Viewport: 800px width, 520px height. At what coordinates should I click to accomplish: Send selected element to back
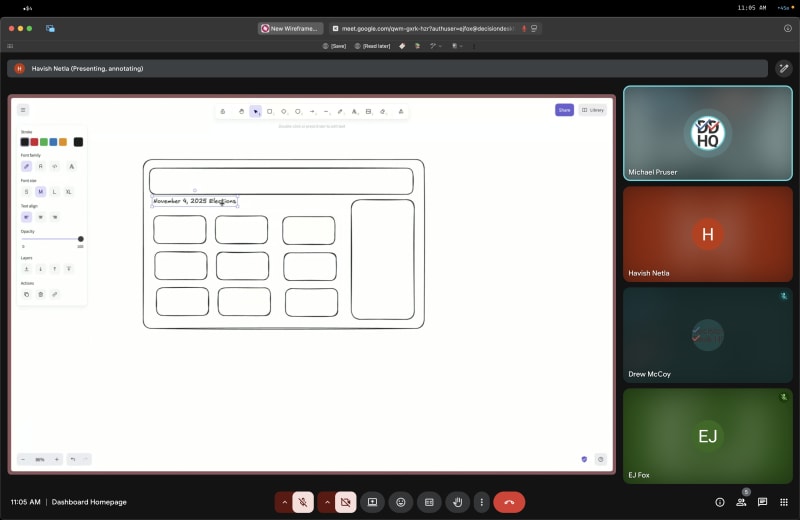(27, 269)
